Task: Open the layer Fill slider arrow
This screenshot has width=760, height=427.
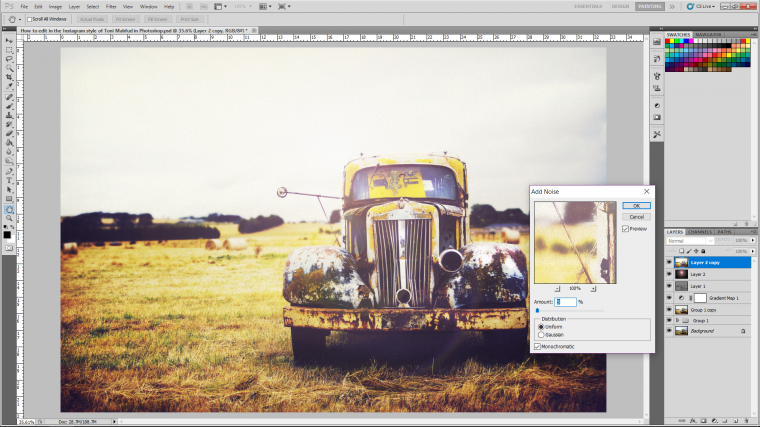Action: coord(753,251)
